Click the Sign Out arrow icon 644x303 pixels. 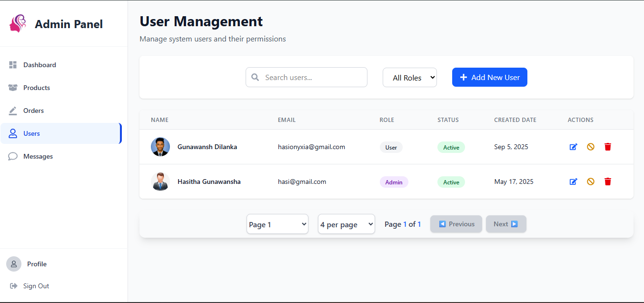tap(13, 286)
